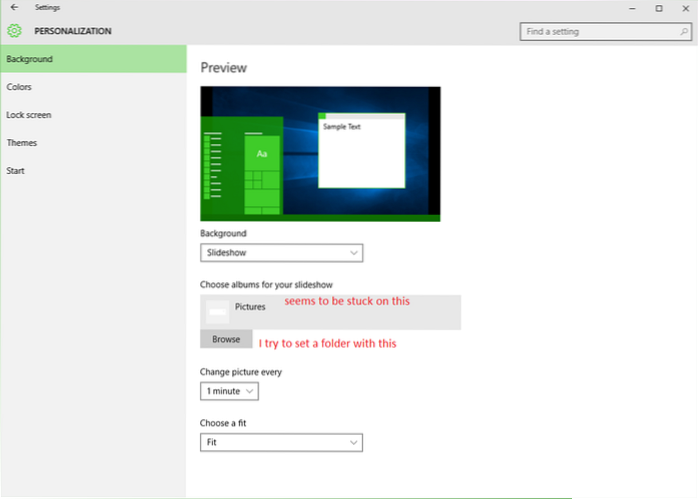Click the PERSONALIZATION heading text
Screen dimensions: 698x499
click(73, 31)
